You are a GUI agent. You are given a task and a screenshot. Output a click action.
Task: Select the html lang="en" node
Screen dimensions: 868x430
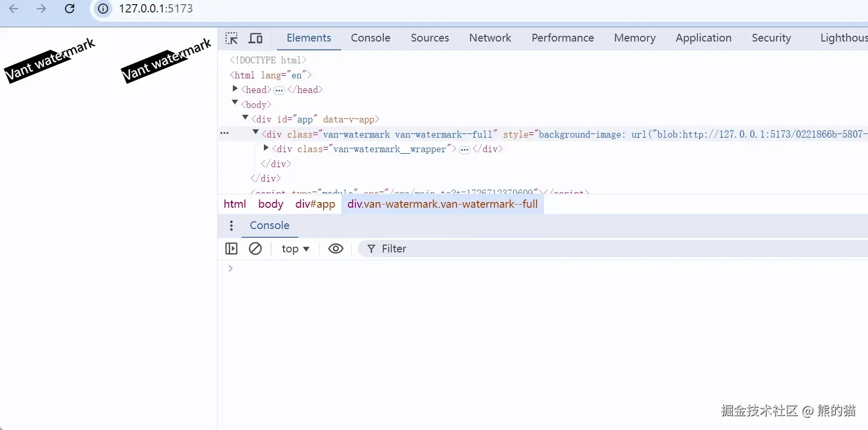click(271, 75)
